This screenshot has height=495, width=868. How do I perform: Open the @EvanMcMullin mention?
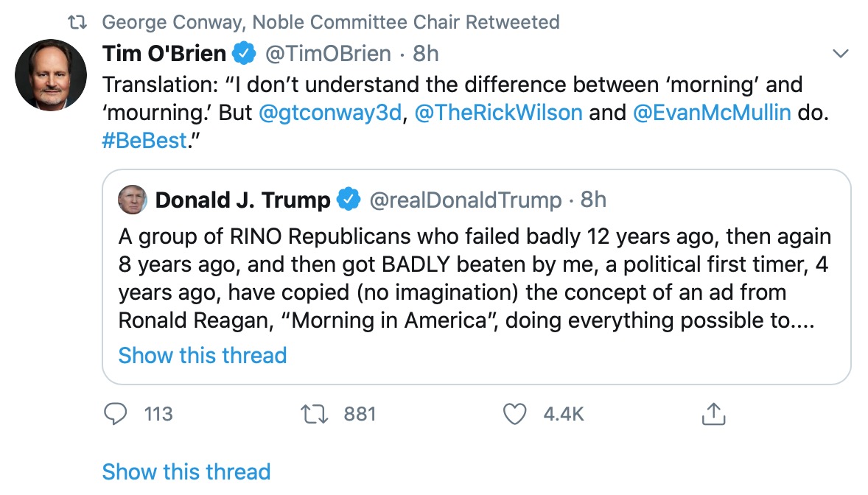point(711,113)
